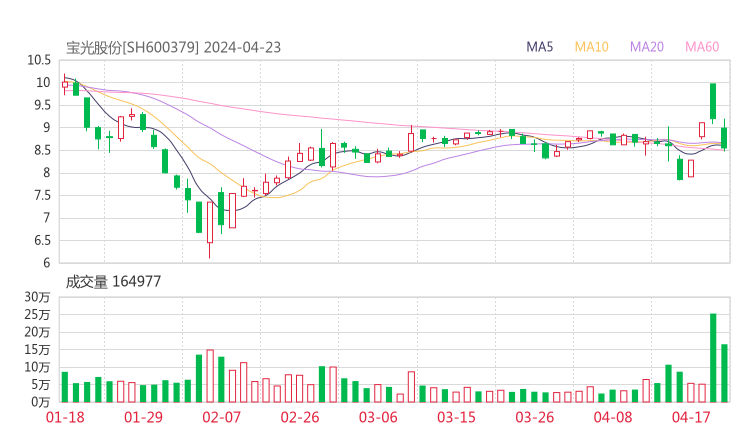Click the 成交量 164977 volume label
The width and height of the screenshot is (740, 440).
point(113,282)
